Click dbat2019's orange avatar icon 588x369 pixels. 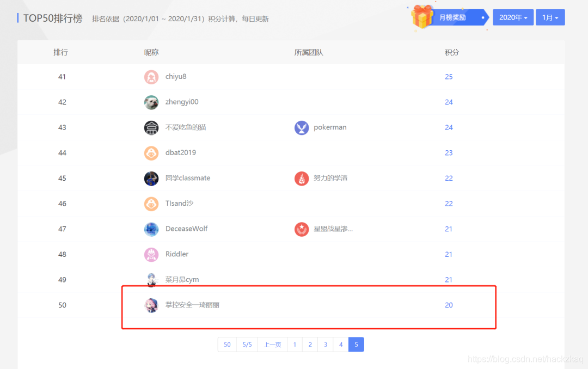(151, 153)
